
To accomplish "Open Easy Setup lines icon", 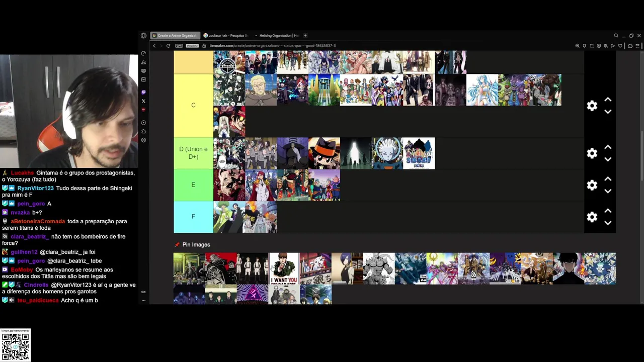I will pyautogui.click(x=638, y=46).
